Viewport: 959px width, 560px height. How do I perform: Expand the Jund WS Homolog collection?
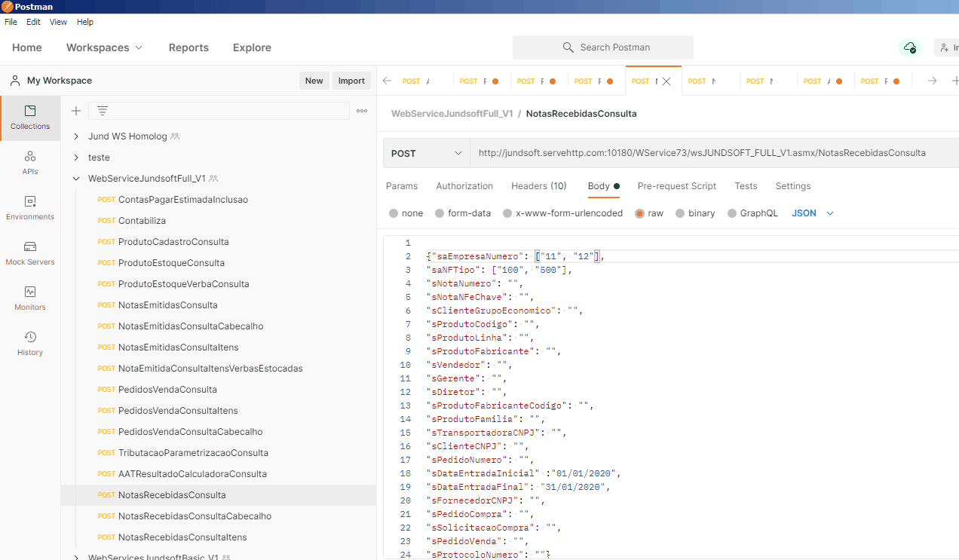(76, 136)
